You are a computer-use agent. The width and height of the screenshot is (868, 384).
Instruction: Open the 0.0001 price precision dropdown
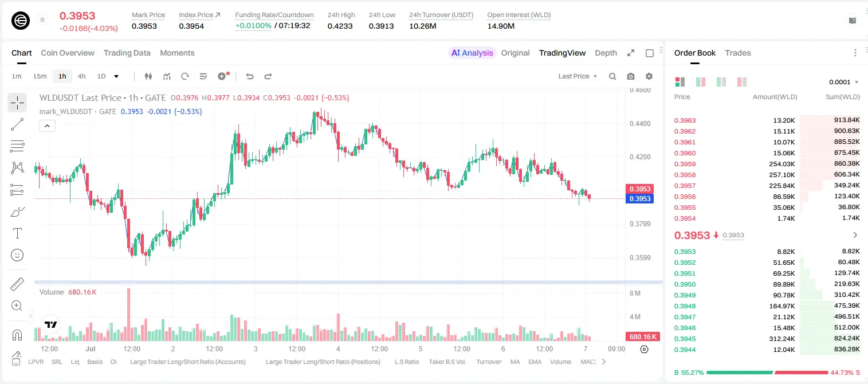843,82
